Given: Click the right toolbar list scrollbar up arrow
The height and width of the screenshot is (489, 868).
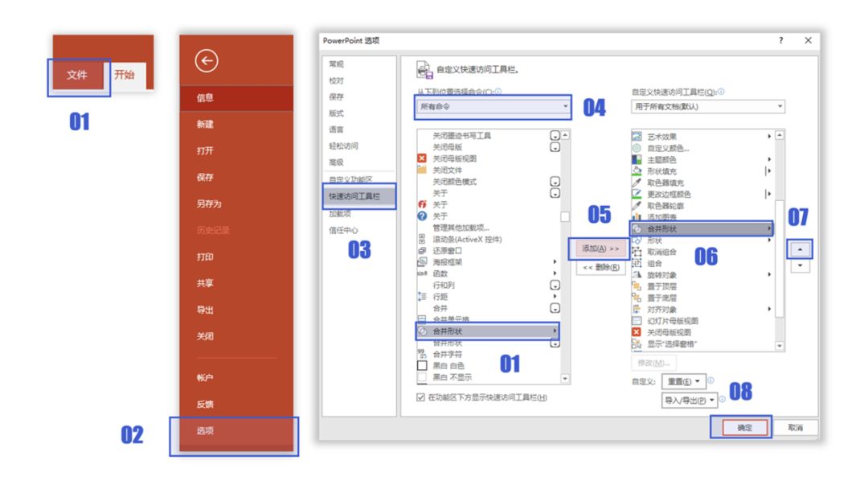Looking at the screenshot, I should click(x=780, y=135).
